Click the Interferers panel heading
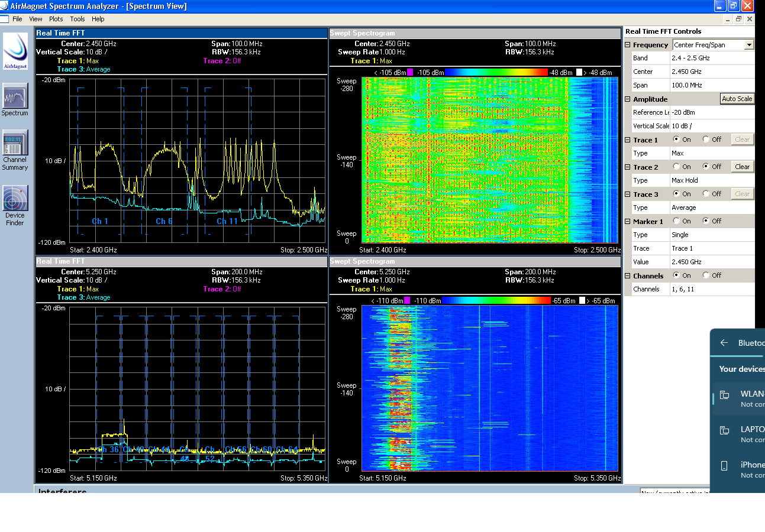765x532 pixels. pos(63,491)
